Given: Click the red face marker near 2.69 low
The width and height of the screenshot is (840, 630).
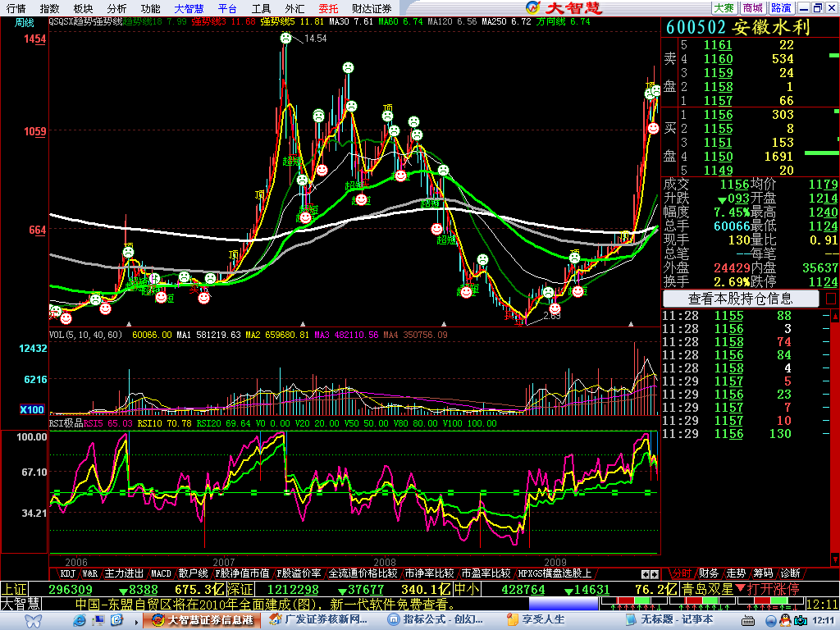Looking at the screenshot, I should [x=555, y=308].
